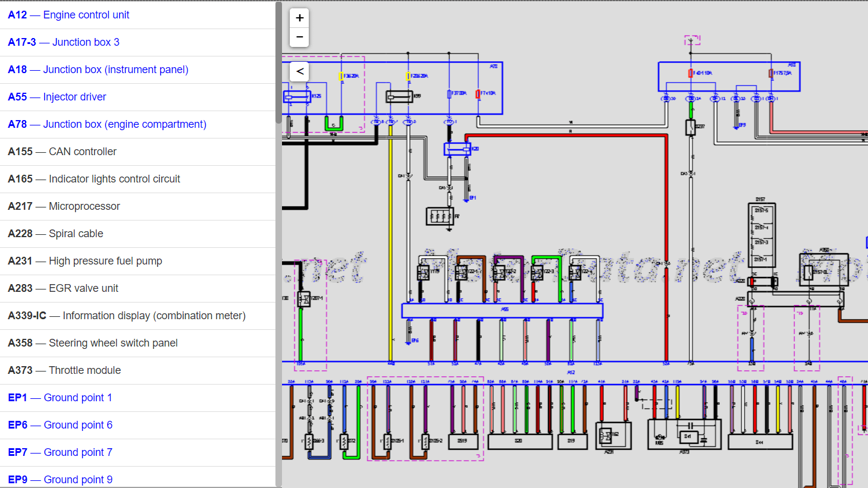Collapse the component list with the < button

click(x=300, y=71)
